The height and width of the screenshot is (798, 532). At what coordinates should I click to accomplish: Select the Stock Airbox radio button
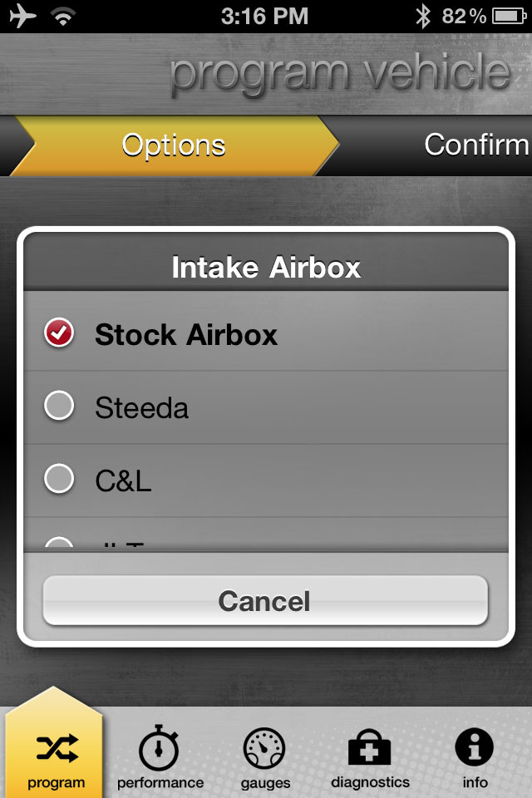[x=59, y=332]
